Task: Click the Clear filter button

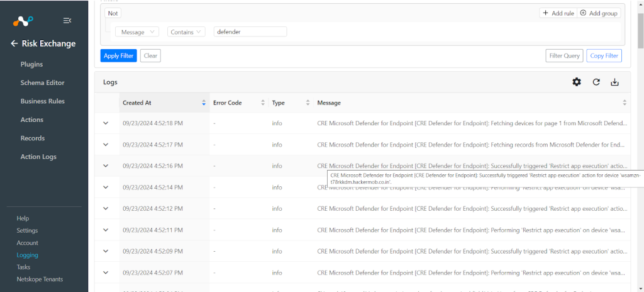Action: click(x=150, y=55)
